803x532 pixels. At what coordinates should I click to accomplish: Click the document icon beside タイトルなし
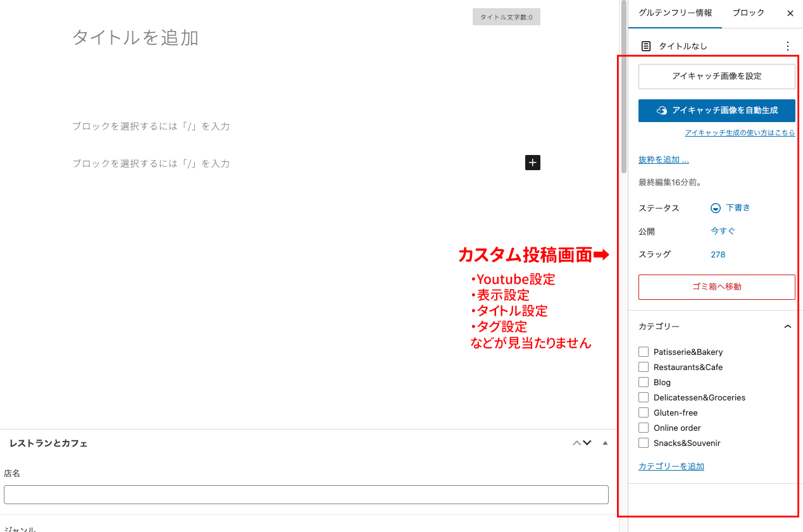point(646,46)
